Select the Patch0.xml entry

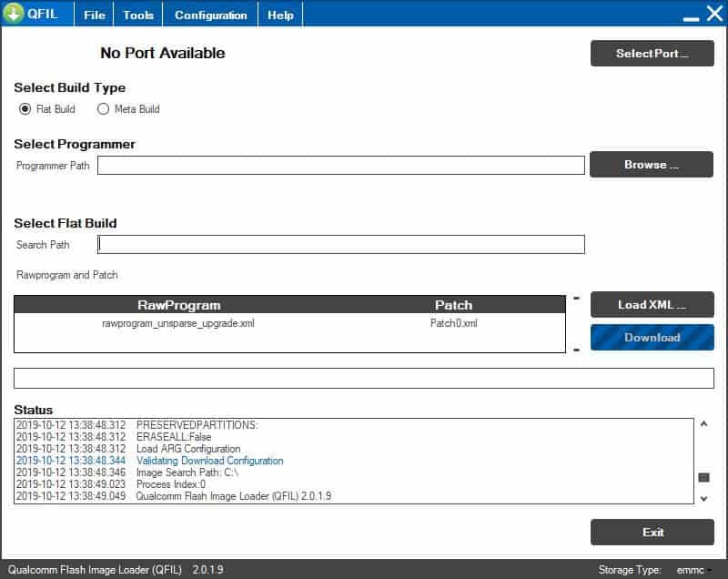[453, 323]
